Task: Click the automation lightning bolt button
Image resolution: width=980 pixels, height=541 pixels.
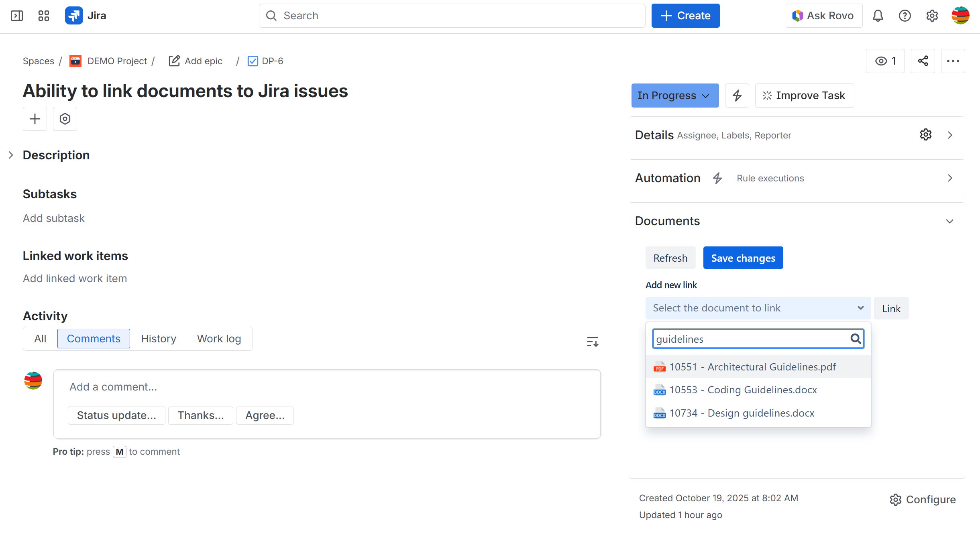Action: (737, 96)
